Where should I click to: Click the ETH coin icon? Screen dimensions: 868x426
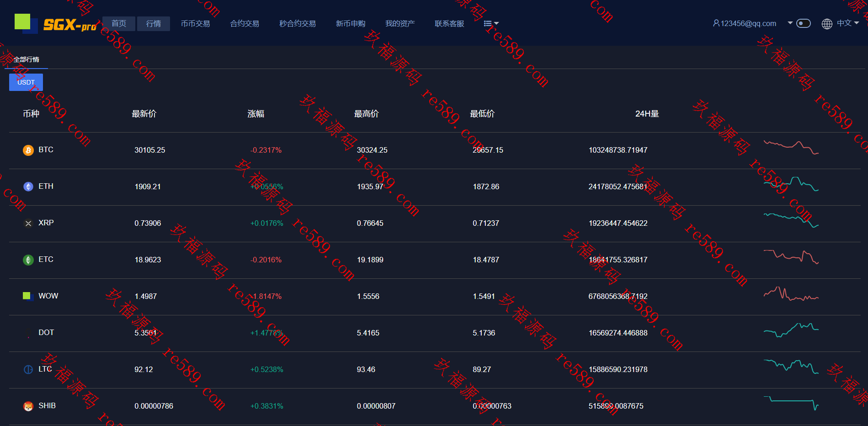pyautogui.click(x=28, y=186)
